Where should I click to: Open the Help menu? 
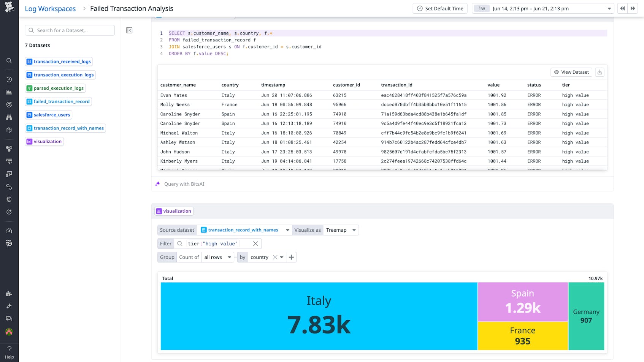(x=9, y=351)
